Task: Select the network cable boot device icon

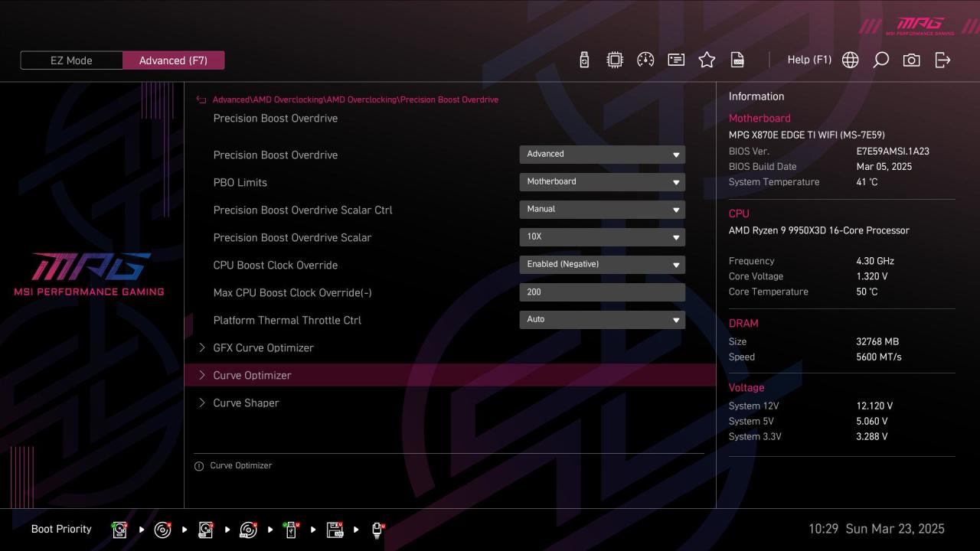Action: [x=377, y=530]
